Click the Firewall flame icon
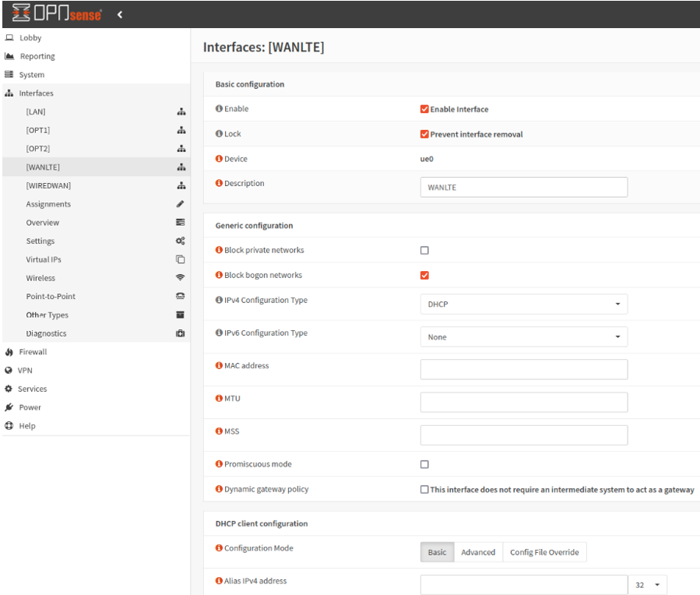This screenshot has width=700, height=595. [9, 352]
